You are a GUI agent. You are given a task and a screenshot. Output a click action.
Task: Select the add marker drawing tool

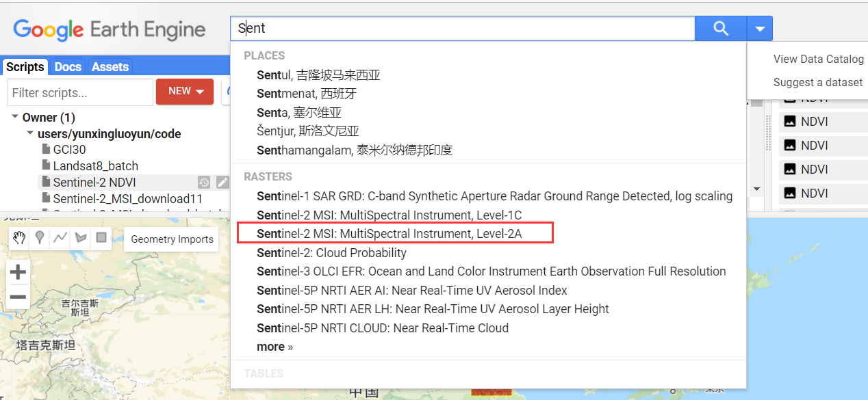tap(40, 238)
